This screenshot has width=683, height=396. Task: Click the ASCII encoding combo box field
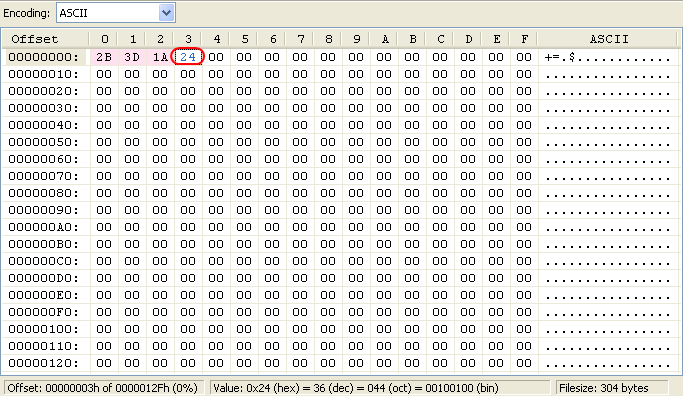pyautogui.click(x=116, y=13)
